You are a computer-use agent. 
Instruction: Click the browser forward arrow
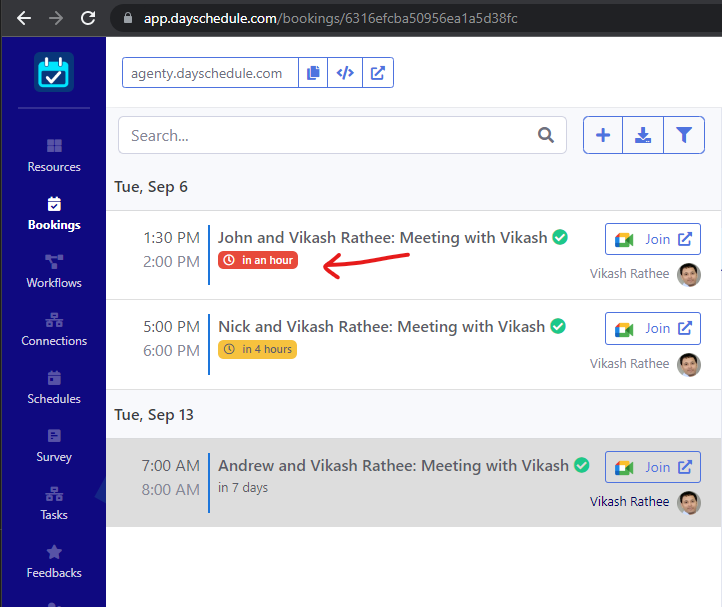pos(56,18)
